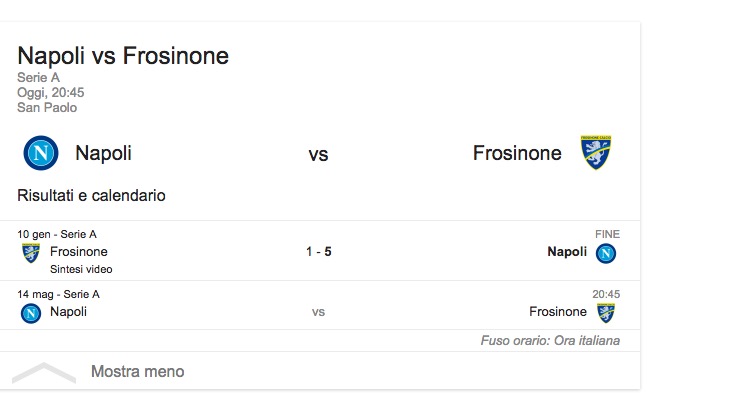Click Napoli crest in 14 mag match row
The height and width of the screenshot is (409, 742).
pos(31,312)
